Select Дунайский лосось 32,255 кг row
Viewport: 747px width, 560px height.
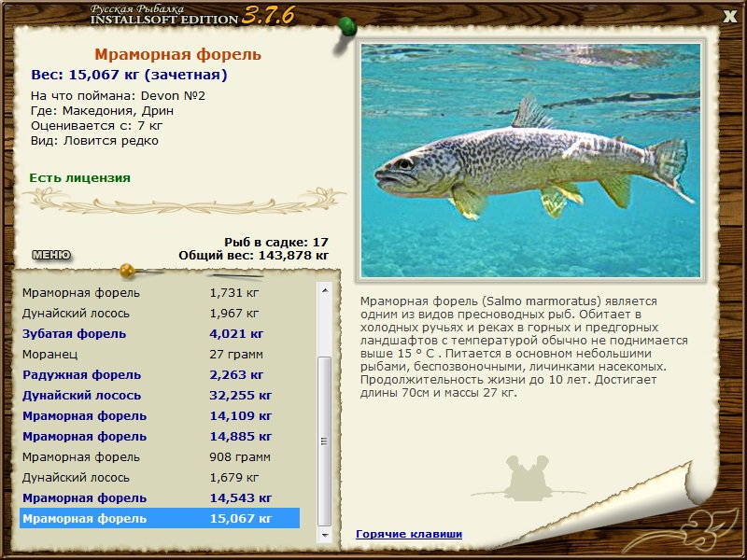pos(160,395)
